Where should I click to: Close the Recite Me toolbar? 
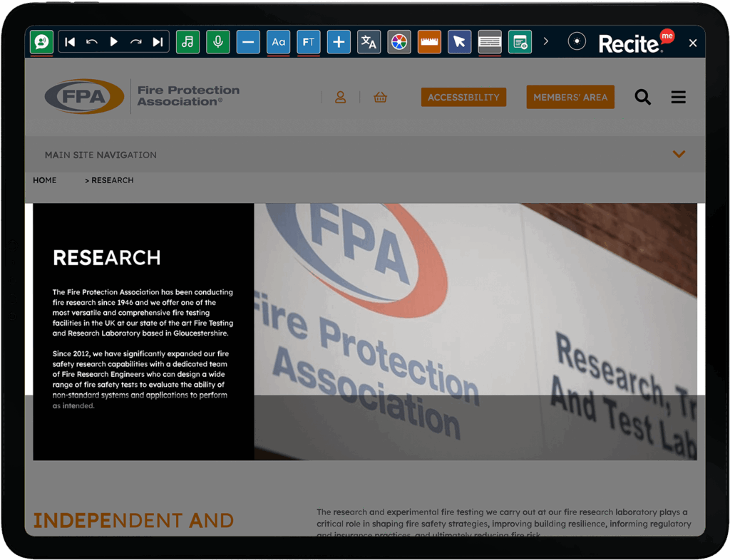pos(693,43)
